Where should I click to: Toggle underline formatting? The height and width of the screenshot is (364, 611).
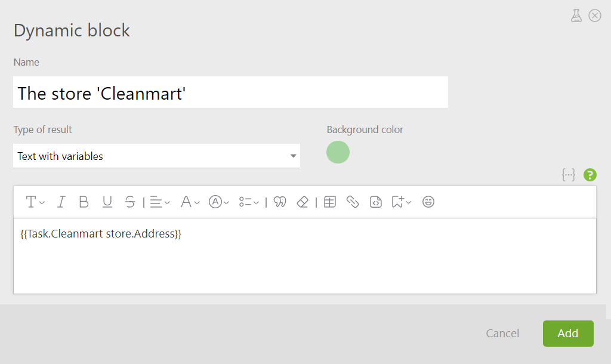tap(107, 202)
